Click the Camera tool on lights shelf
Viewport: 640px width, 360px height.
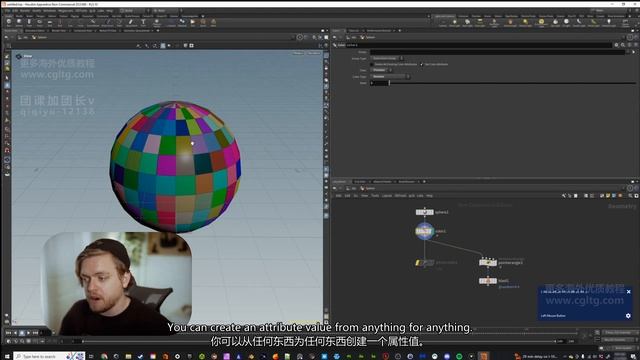(x=443, y=23)
